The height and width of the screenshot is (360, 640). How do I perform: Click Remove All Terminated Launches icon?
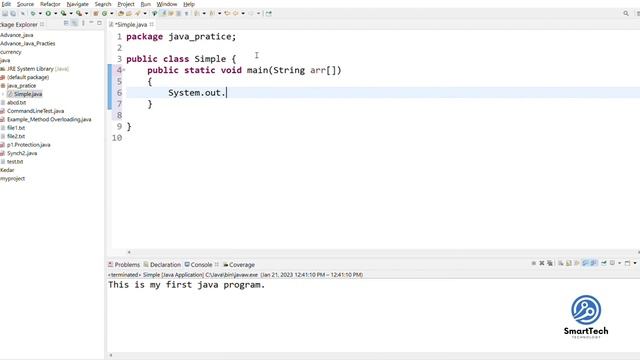pos(550,263)
